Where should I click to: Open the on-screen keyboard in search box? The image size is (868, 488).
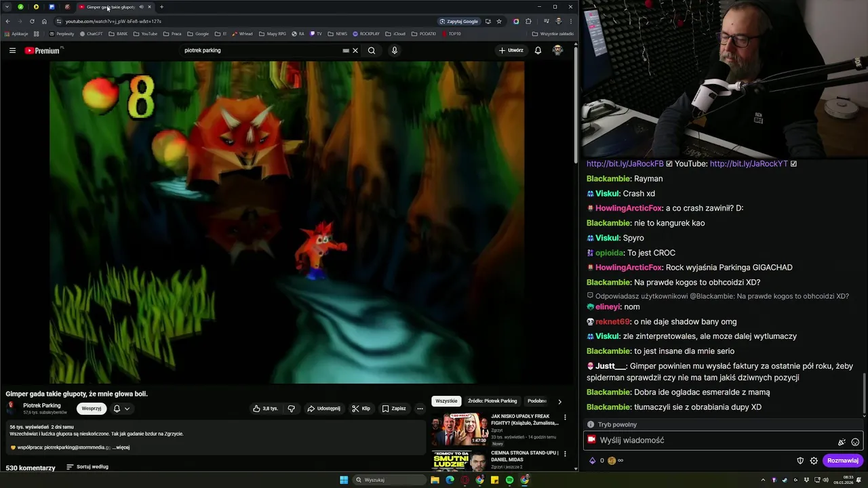[346, 50]
